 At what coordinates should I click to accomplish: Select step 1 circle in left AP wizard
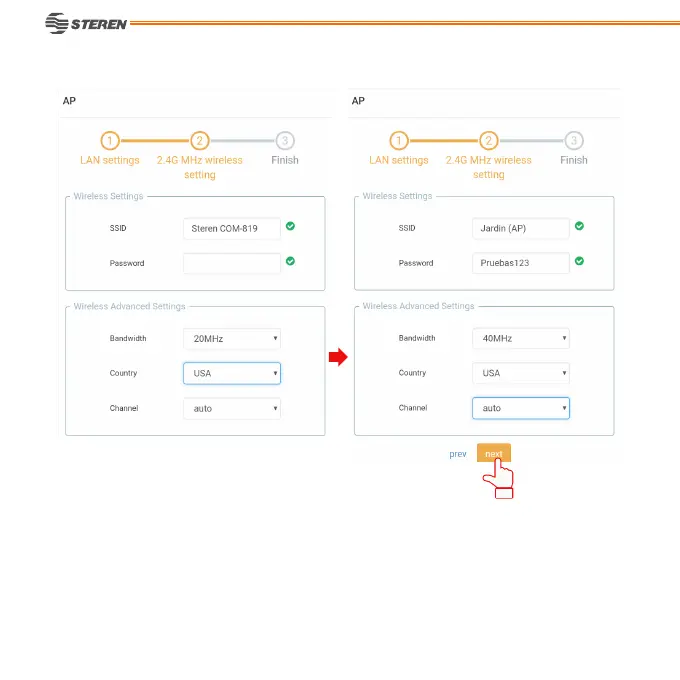[110, 141]
